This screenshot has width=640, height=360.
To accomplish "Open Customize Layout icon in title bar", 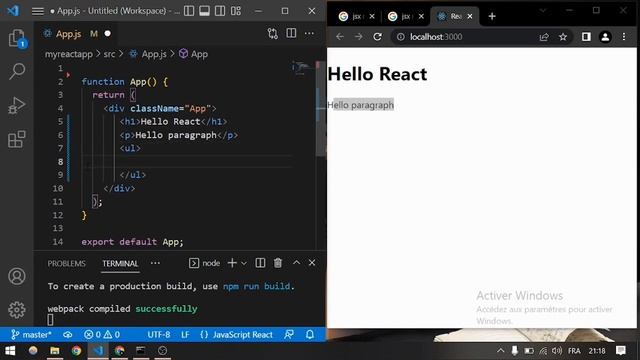I will point(236,11).
